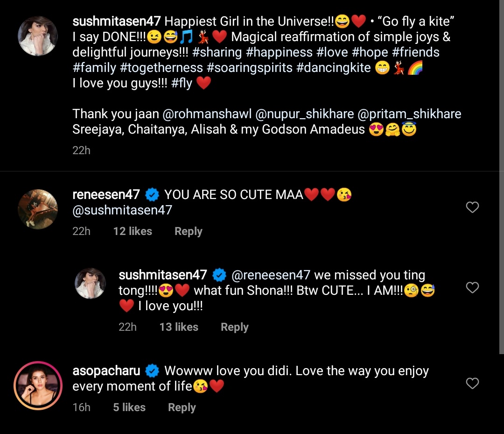The height and width of the screenshot is (434, 504).
Task: Like reneesen47's comment with the heart
Action: (472, 207)
